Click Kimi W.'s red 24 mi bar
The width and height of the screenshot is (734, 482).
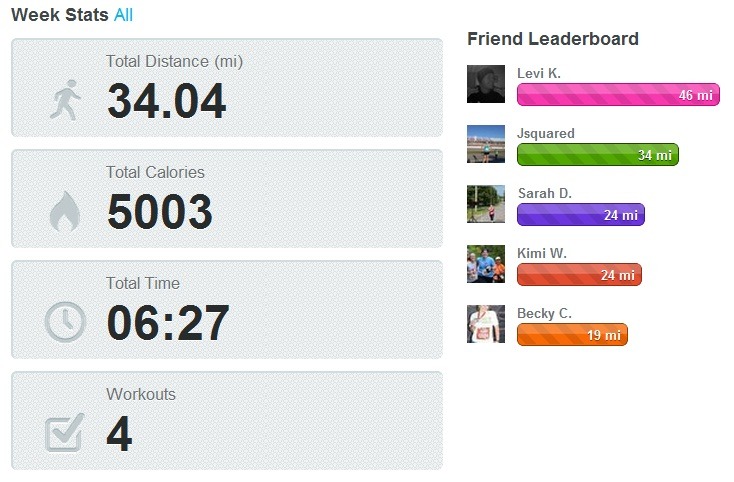pos(579,275)
